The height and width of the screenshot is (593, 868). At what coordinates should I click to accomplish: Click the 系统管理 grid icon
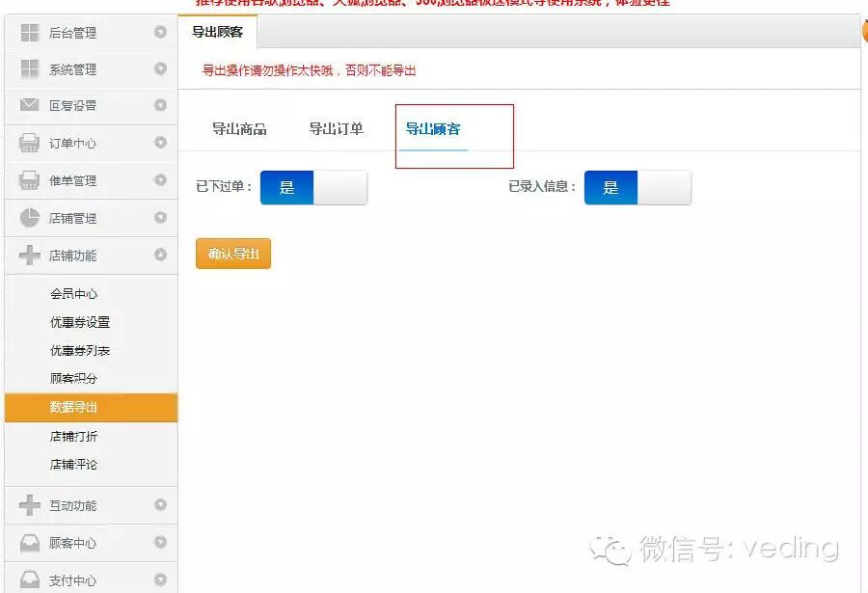(29, 69)
